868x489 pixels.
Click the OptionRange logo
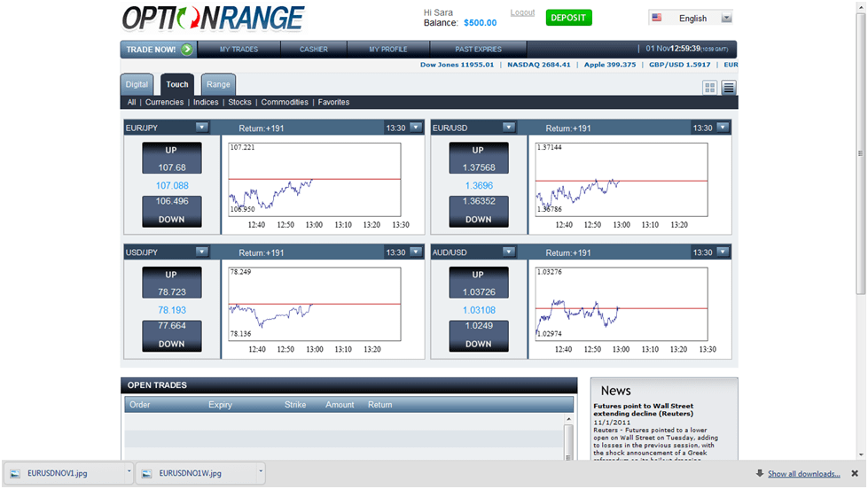click(213, 19)
